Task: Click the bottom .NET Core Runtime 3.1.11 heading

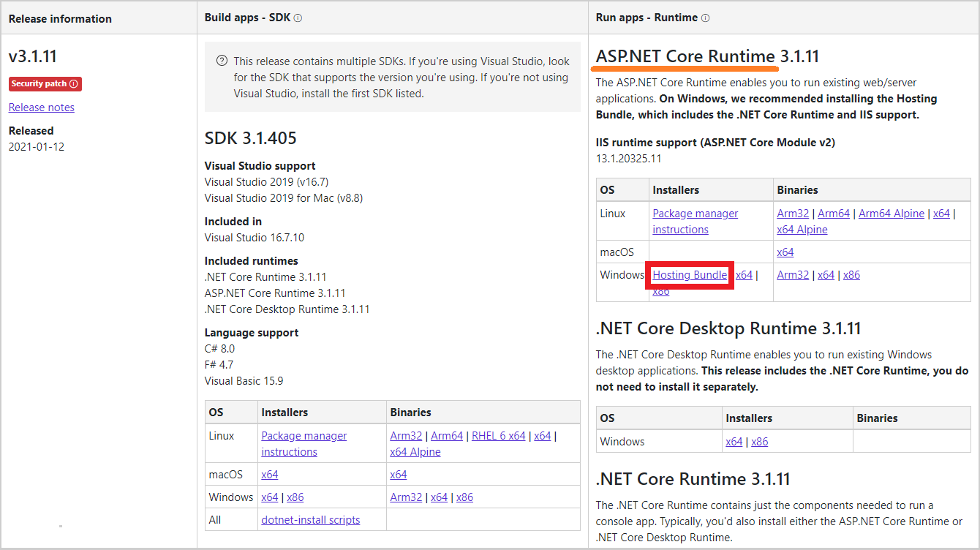Action: pos(693,479)
